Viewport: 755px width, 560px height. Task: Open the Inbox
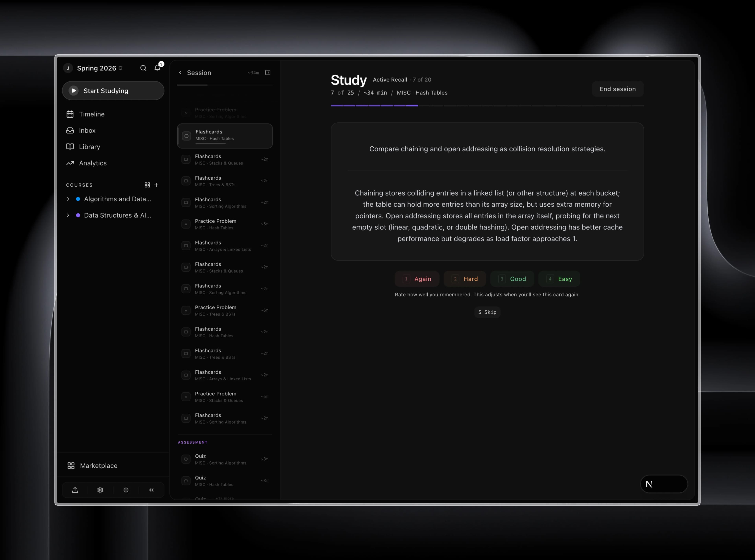87,130
